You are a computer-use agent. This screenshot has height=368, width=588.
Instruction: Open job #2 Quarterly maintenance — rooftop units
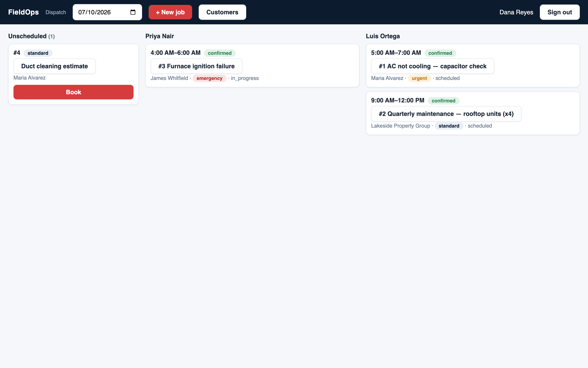446,114
